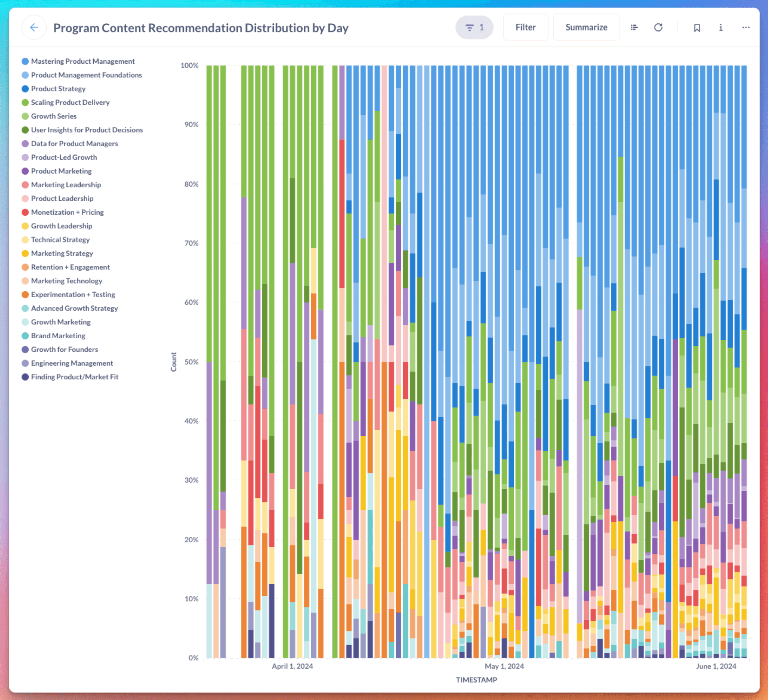Toggle Product Strategy legend item
Screen dimensions: 768x700
(x=58, y=89)
